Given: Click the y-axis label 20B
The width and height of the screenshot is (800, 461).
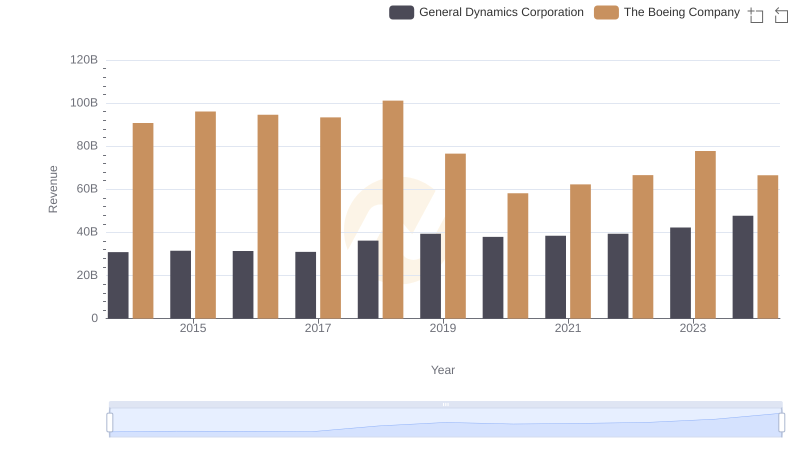Looking at the screenshot, I should pyautogui.click(x=87, y=275).
